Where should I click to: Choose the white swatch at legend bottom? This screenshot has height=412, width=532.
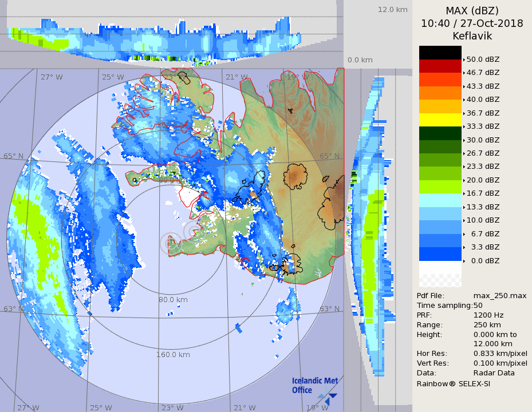440,268
